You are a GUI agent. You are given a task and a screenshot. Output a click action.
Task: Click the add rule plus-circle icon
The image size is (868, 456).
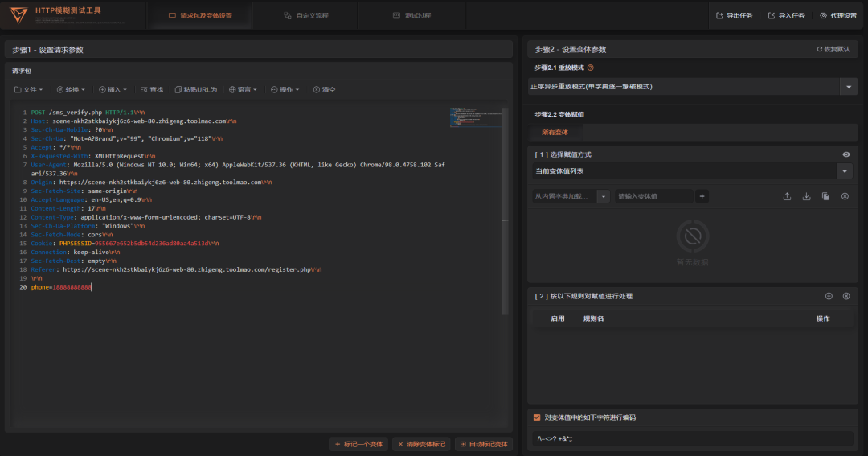pyautogui.click(x=829, y=296)
